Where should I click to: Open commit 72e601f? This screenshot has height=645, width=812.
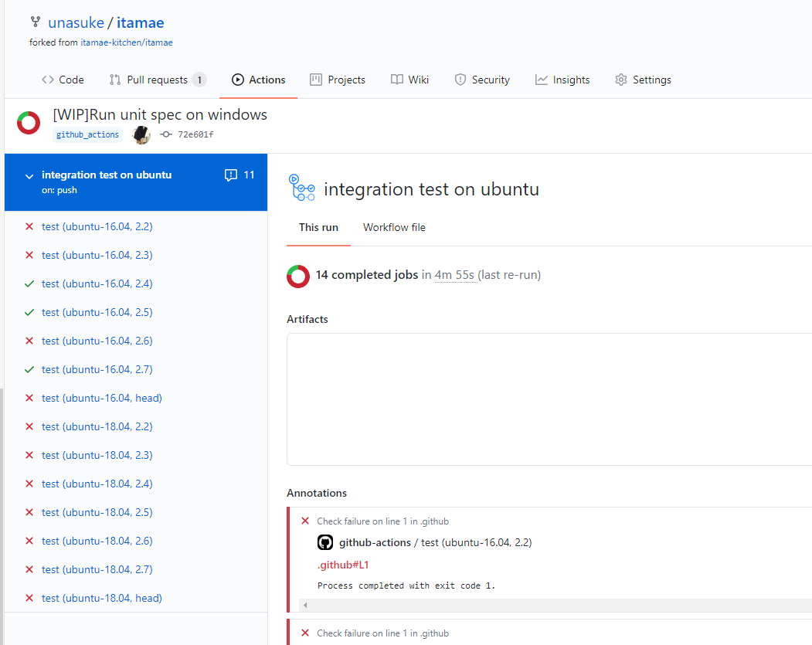(195, 134)
